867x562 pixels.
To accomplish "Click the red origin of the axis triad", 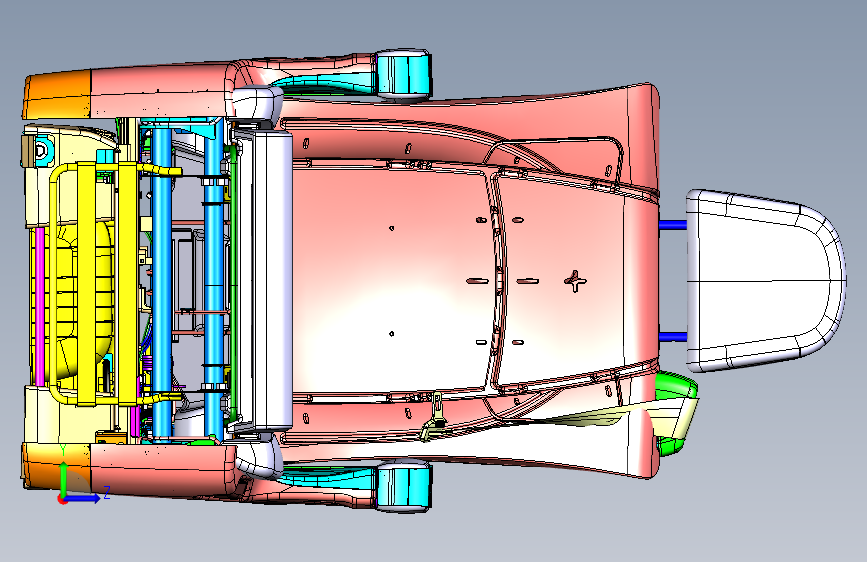I will pos(62,499).
